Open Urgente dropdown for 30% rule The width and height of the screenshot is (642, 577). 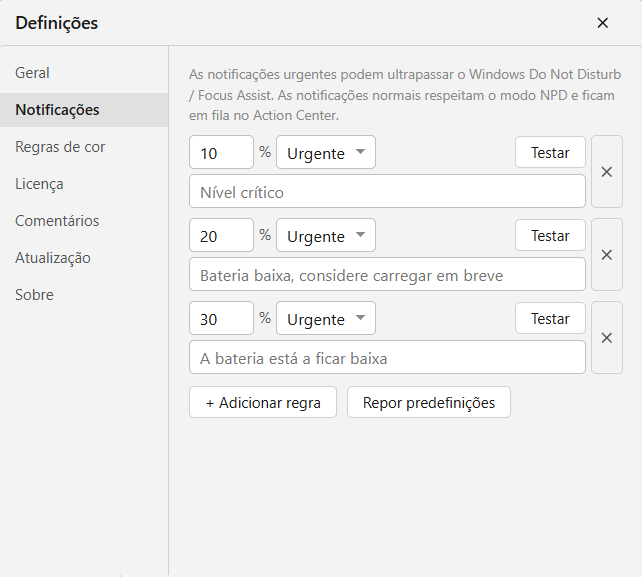click(326, 318)
